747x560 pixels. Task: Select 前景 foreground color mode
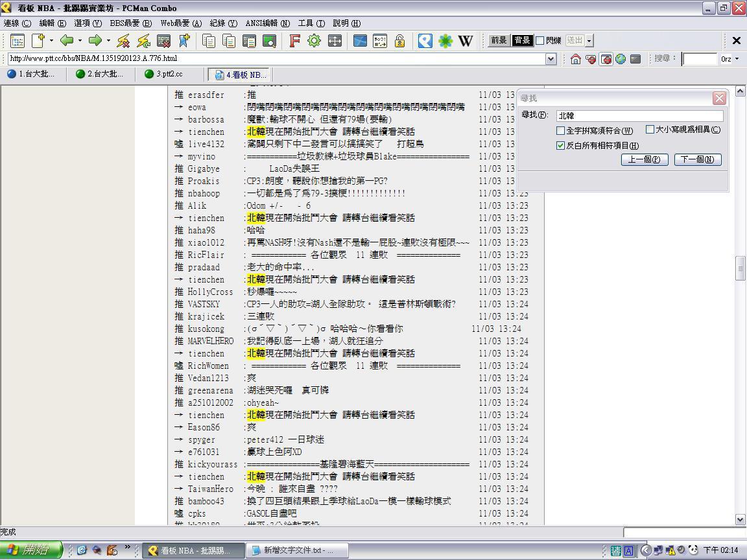click(499, 40)
